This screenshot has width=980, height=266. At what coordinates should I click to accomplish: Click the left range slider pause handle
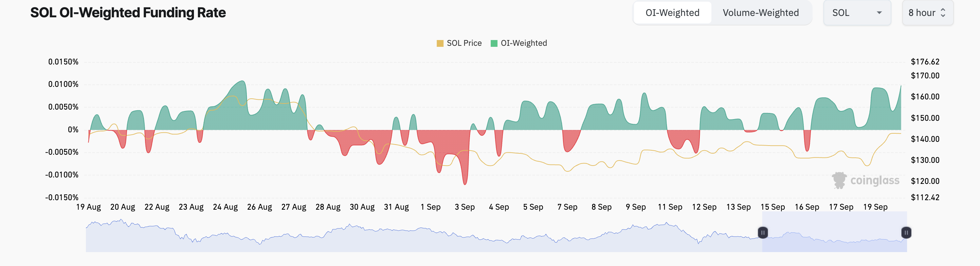[x=762, y=232]
